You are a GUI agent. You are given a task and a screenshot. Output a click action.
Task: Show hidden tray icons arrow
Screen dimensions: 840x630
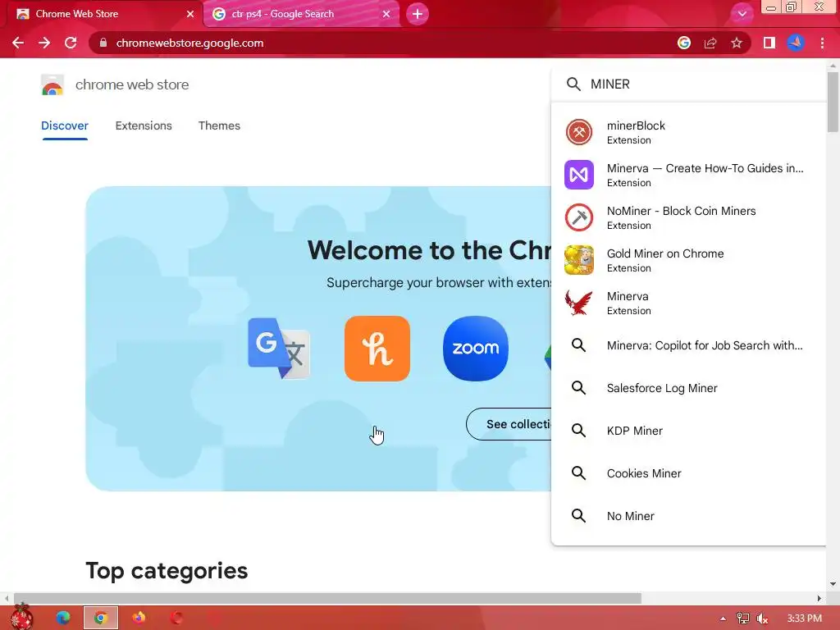pyautogui.click(x=724, y=619)
